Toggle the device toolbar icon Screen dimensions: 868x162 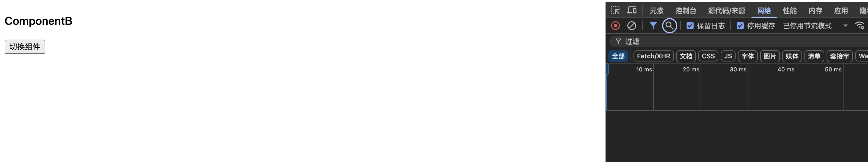tap(632, 10)
